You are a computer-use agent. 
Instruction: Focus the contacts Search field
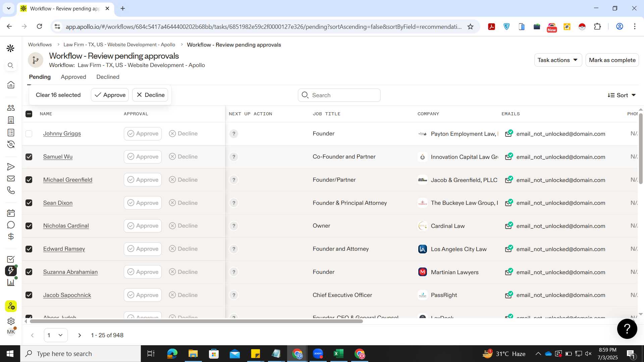(339, 95)
